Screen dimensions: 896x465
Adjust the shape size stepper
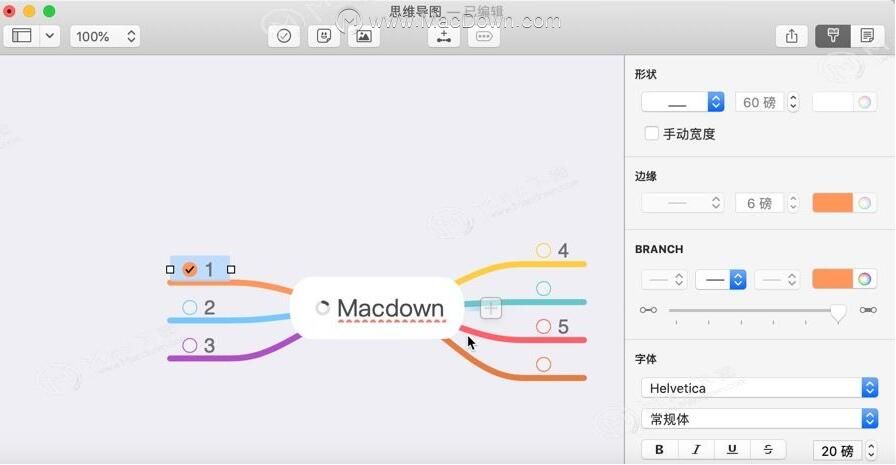pos(793,102)
